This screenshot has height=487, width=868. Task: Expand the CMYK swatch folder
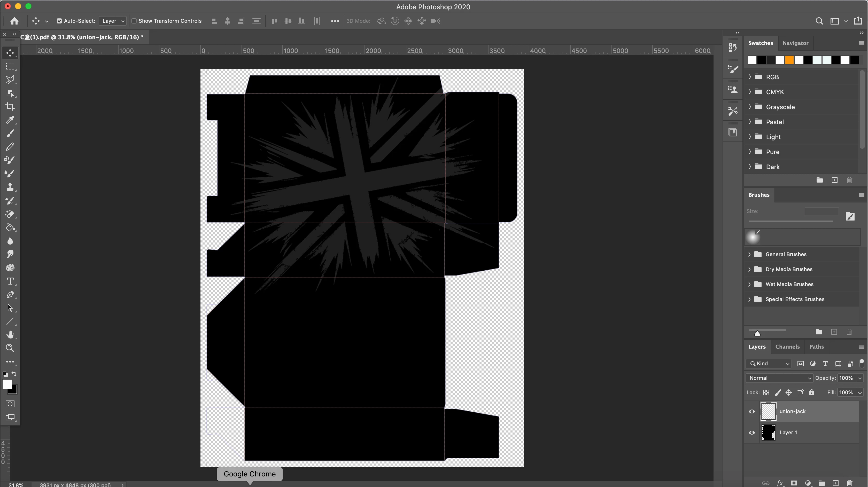pyautogui.click(x=750, y=92)
